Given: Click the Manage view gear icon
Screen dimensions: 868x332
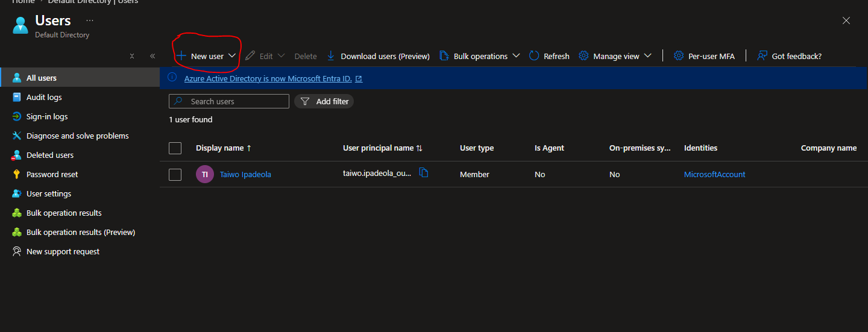Looking at the screenshot, I should [583, 55].
